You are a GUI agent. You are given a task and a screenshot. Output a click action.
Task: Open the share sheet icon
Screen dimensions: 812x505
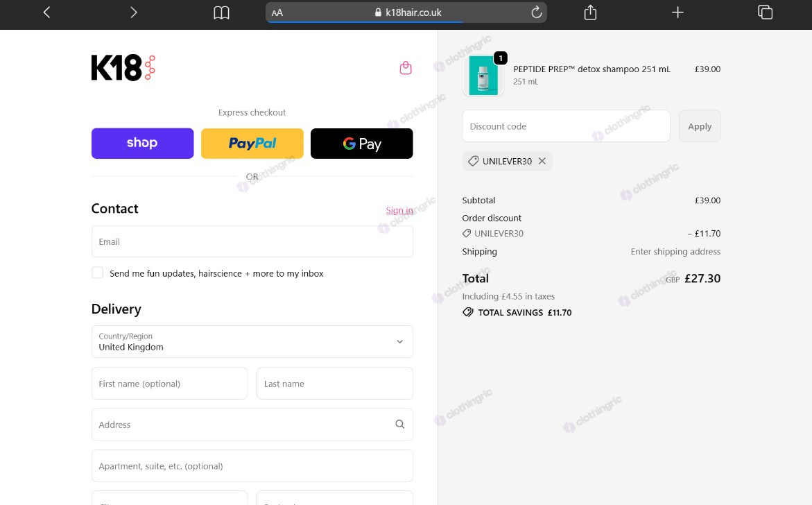coord(590,12)
